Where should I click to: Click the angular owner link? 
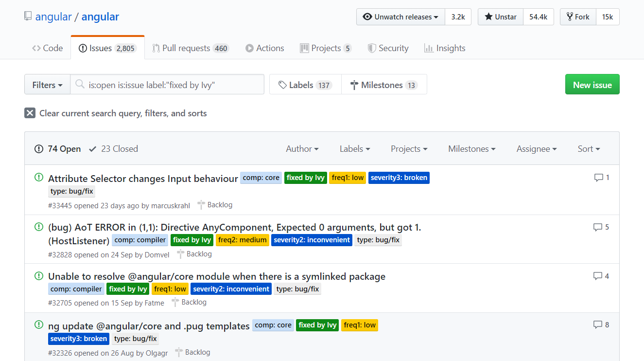click(53, 17)
